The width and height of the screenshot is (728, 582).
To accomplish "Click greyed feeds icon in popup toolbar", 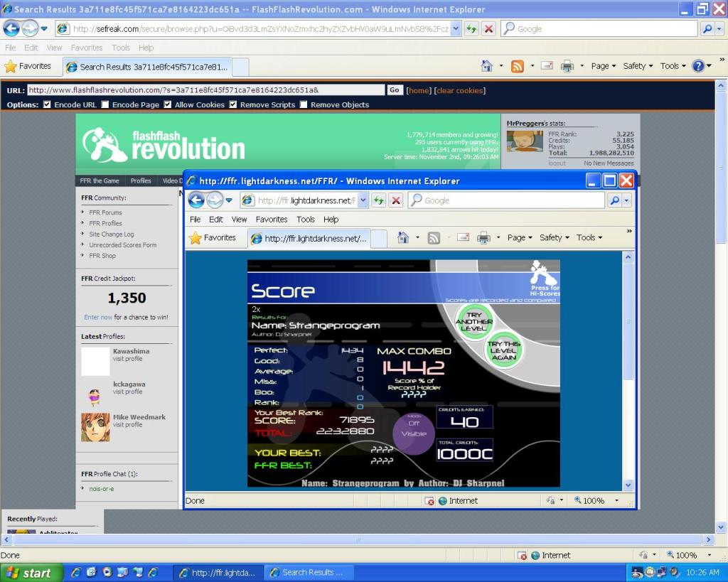I will click(x=434, y=238).
